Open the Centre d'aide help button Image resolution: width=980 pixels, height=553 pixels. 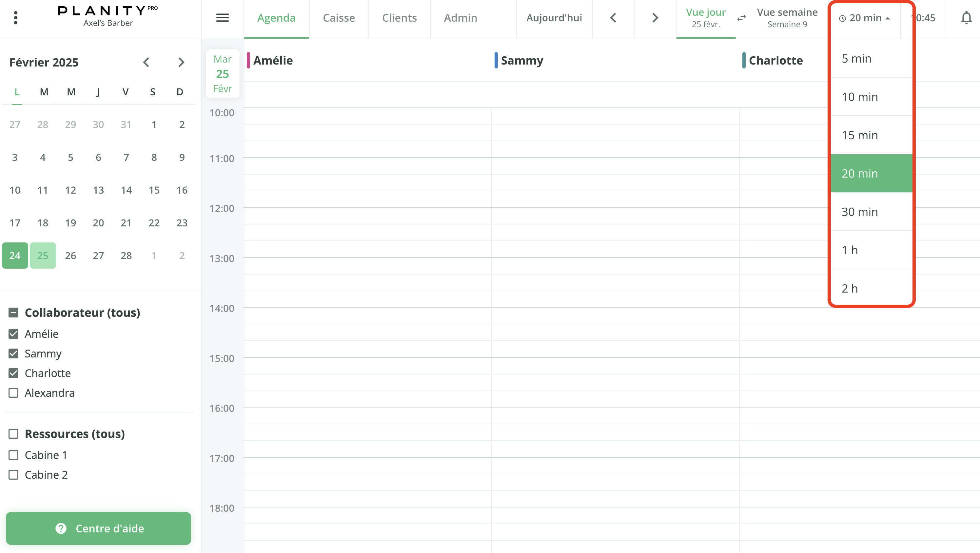click(x=98, y=528)
